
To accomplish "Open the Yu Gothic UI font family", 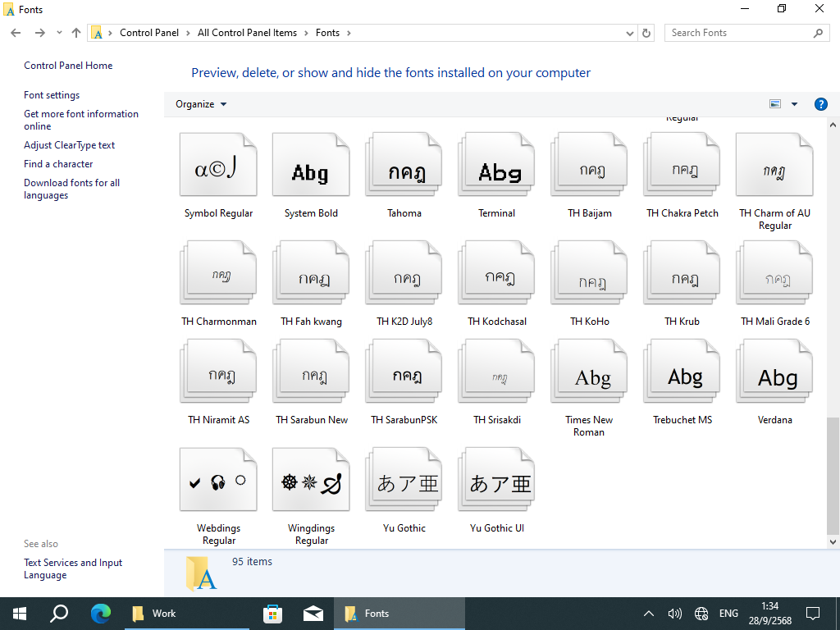I will [496, 482].
